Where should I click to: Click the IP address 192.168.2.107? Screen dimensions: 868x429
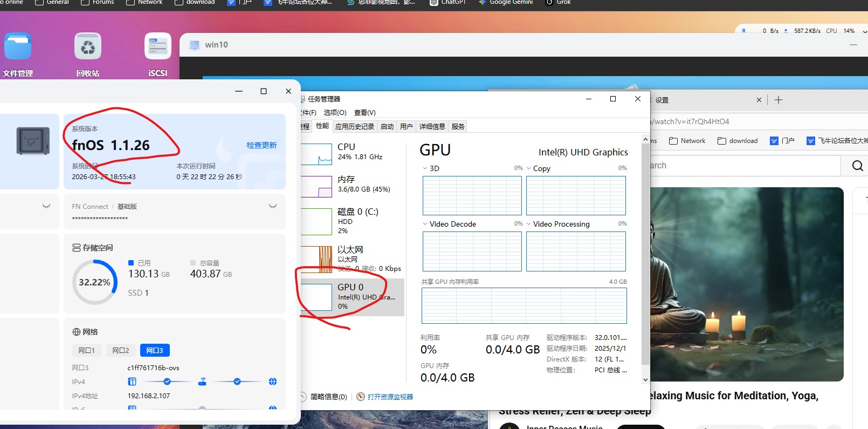(x=149, y=396)
